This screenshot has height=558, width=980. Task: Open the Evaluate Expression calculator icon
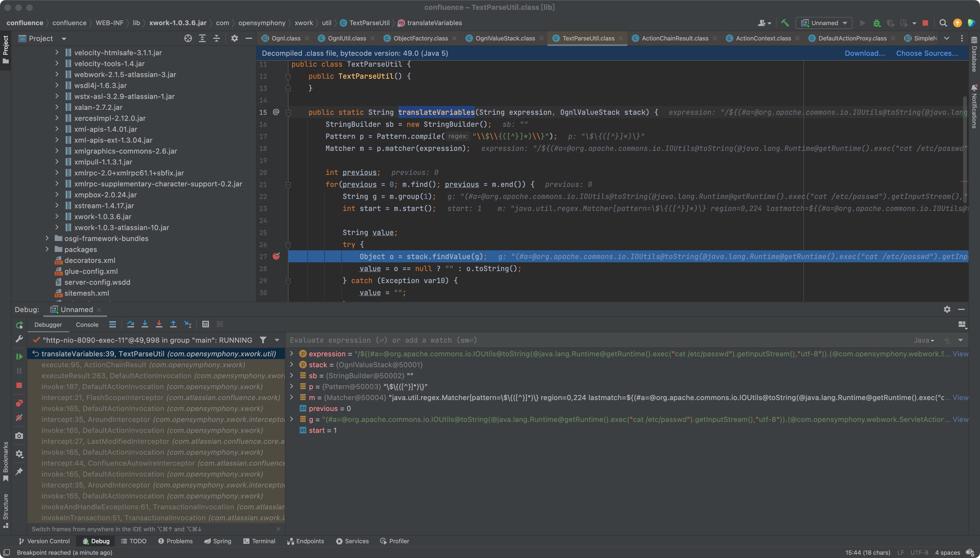pos(206,324)
